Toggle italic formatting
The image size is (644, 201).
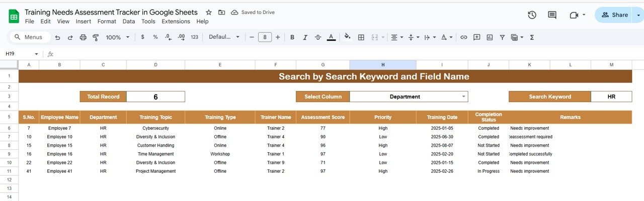click(304, 37)
